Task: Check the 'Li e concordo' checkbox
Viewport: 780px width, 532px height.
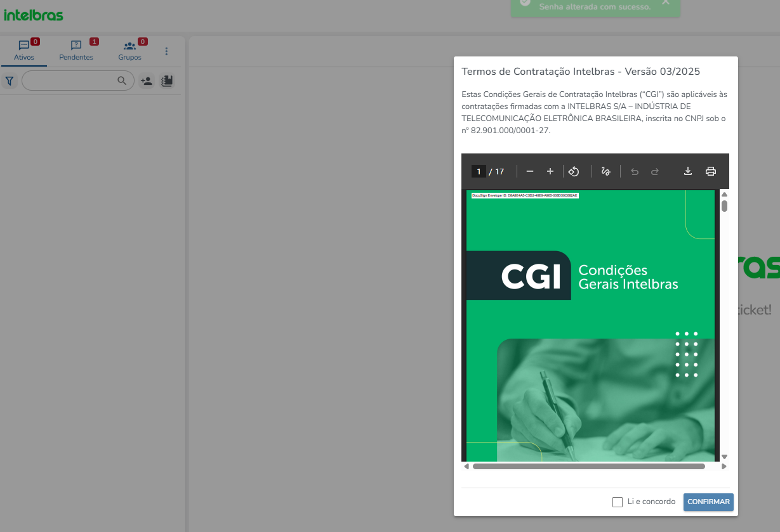Action: coord(618,502)
